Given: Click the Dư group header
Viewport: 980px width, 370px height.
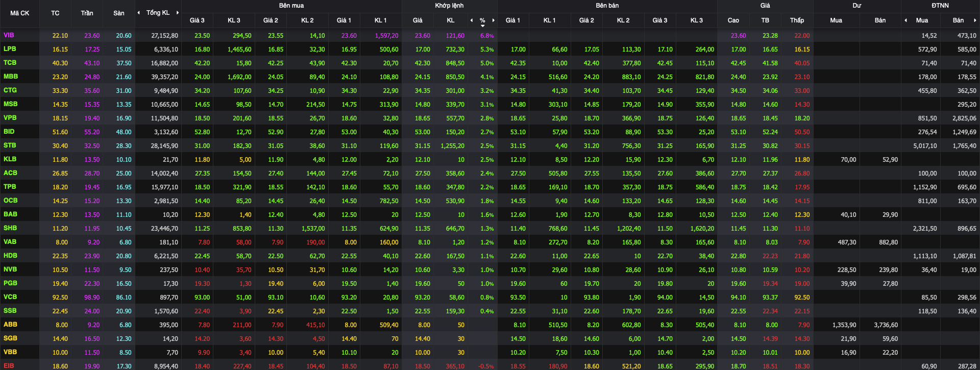Looking at the screenshot, I should [x=857, y=6].
